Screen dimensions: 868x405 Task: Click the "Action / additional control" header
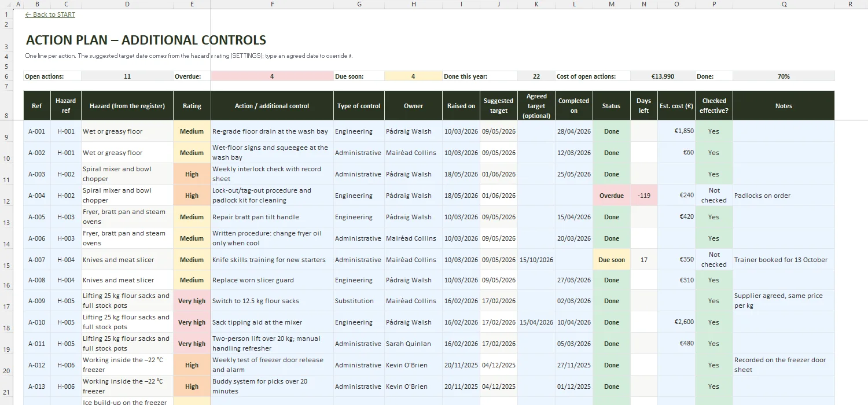coord(272,106)
